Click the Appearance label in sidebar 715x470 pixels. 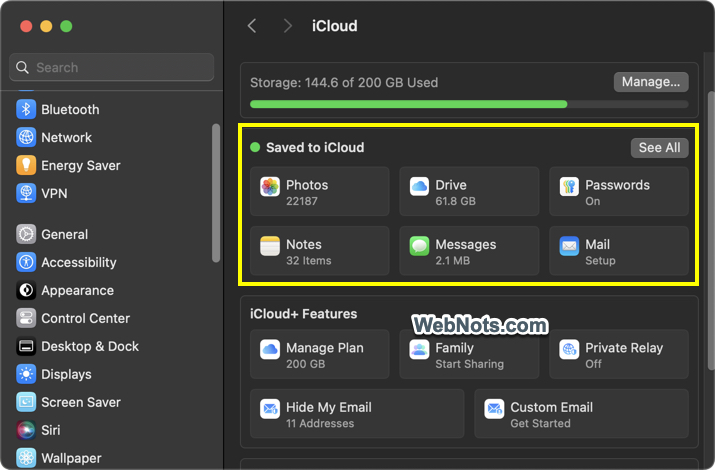tap(78, 291)
